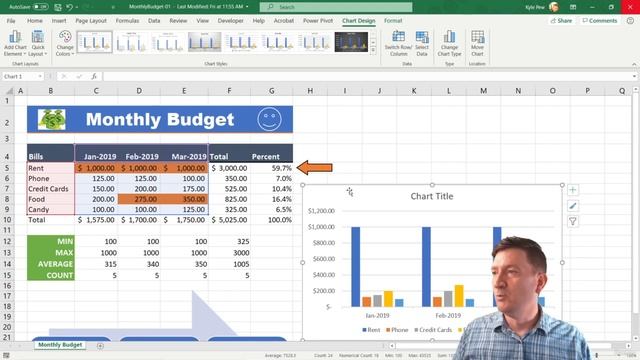This screenshot has width=640, height=360.
Task: Click the Share button
Action: pyautogui.click(x=561, y=20)
